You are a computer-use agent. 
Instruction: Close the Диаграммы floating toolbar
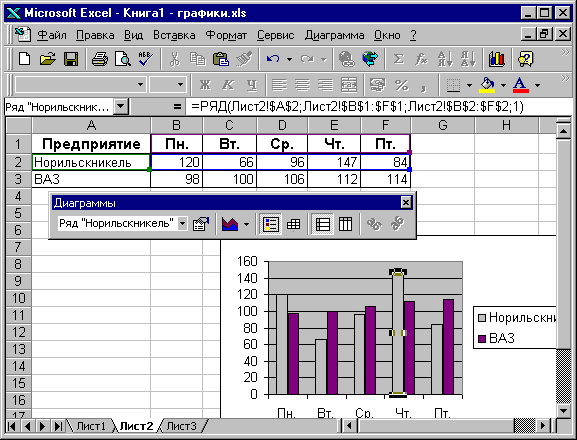[x=406, y=202]
